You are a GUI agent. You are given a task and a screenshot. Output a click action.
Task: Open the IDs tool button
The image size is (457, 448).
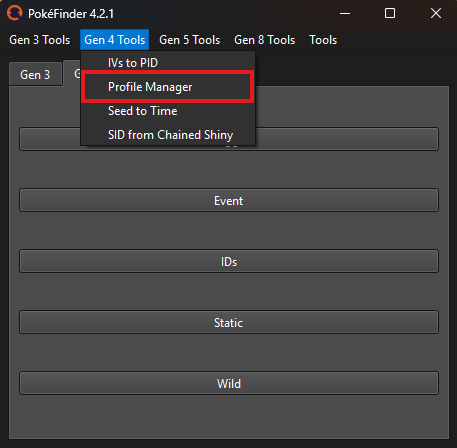pyautogui.click(x=229, y=261)
